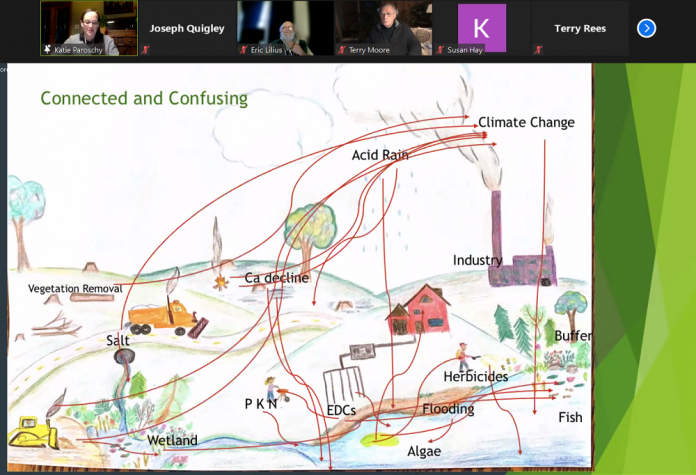Click the 'Connected and Confusing' slide title
This screenshot has height=475, width=696.
tap(144, 99)
